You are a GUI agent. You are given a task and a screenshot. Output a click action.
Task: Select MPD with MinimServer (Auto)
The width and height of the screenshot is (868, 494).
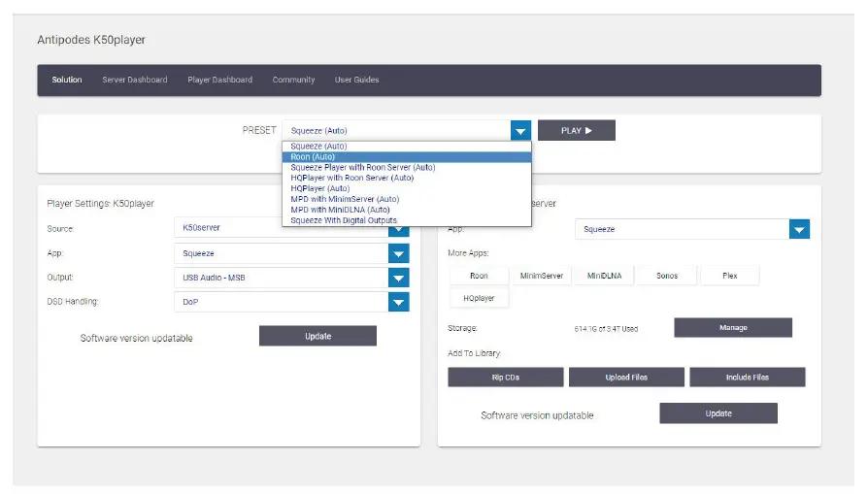(406, 199)
